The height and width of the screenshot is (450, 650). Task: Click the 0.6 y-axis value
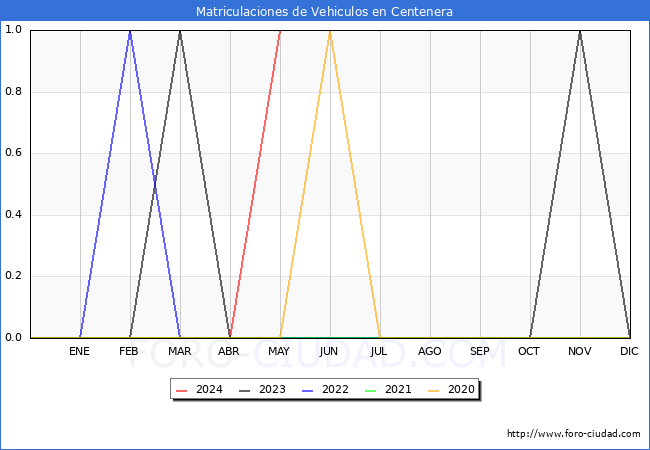pyautogui.click(x=13, y=153)
